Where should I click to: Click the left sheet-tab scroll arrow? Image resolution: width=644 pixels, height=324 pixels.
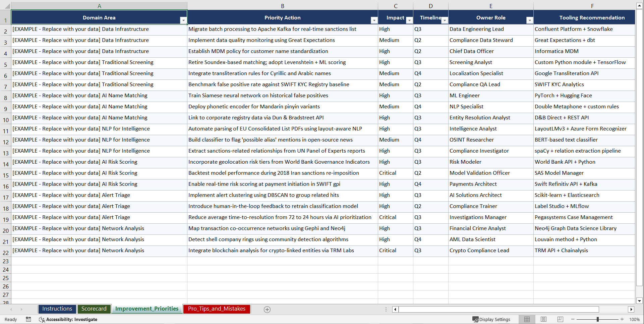(11, 309)
